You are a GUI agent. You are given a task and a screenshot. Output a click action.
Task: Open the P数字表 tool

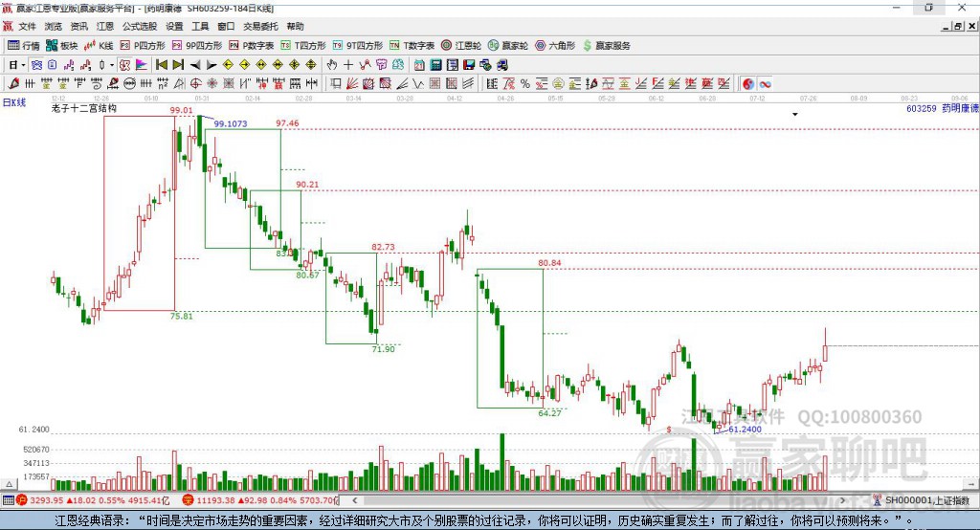click(x=252, y=46)
